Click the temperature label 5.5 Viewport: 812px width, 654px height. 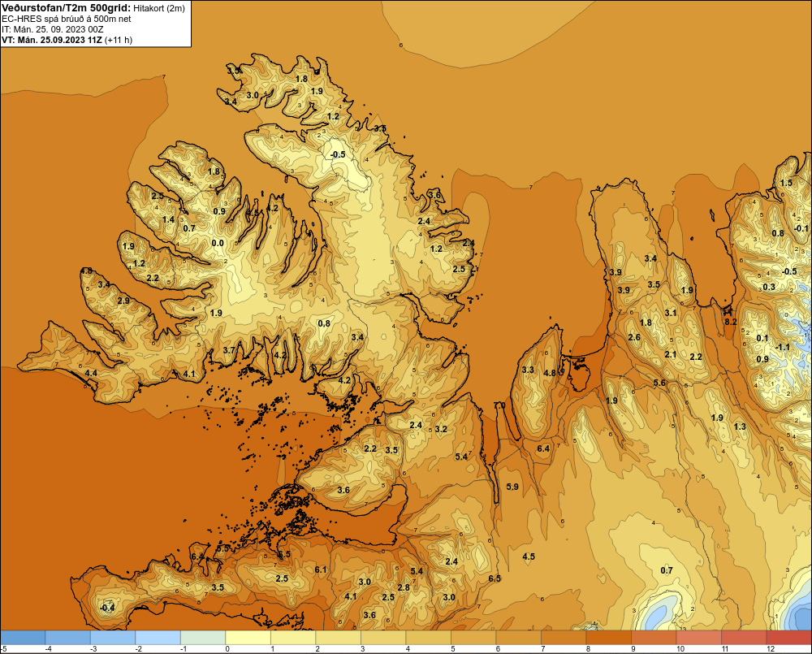[x=222, y=548]
